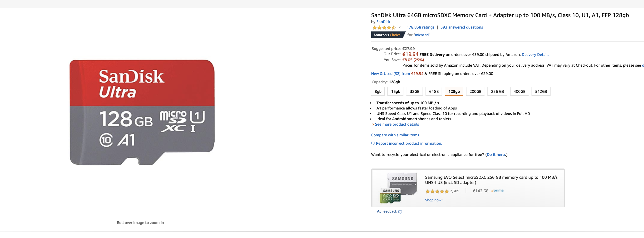Image resolution: width=644 pixels, height=238 pixels.
Task: Select the 64GB capacity option
Action: (434, 91)
